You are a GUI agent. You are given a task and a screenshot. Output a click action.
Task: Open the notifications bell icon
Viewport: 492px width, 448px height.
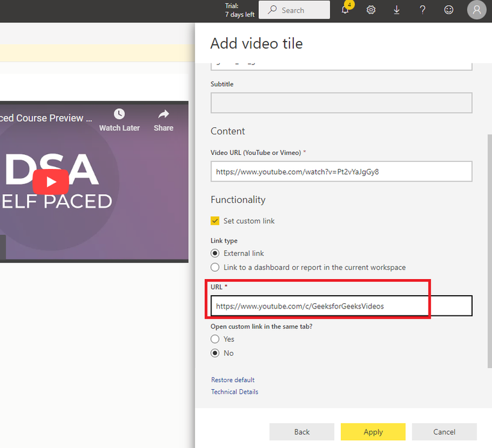(345, 10)
